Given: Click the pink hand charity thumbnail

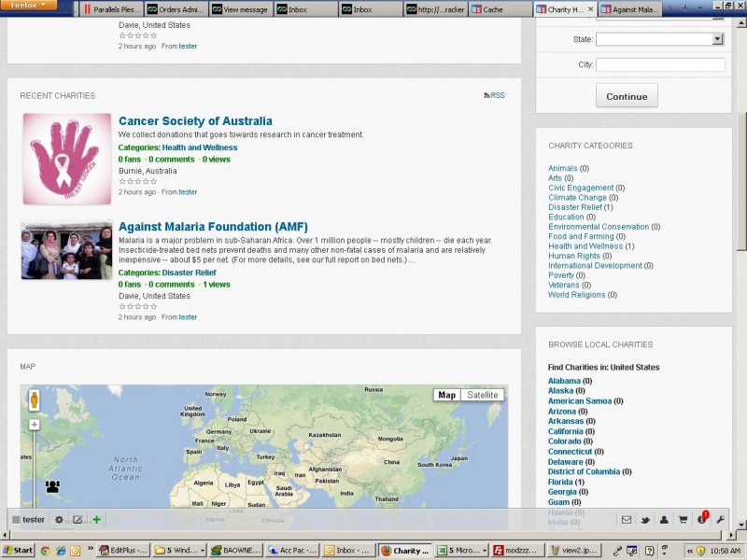Looking at the screenshot, I should (x=67, y=159).
